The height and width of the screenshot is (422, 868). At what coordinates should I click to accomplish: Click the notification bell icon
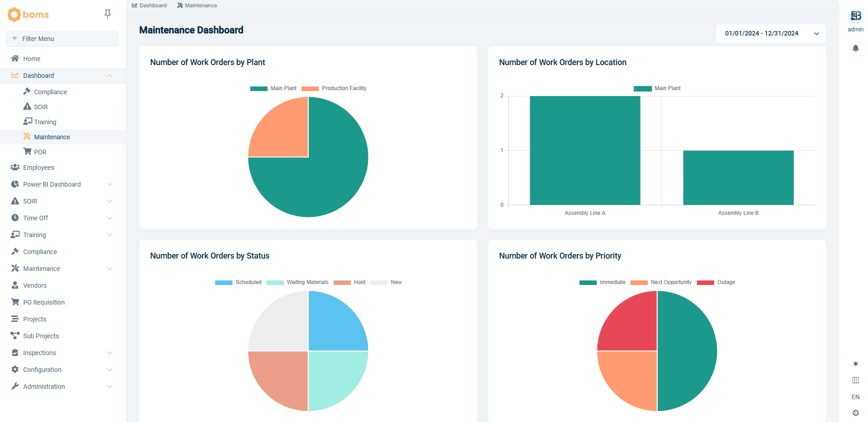point(855,48)
